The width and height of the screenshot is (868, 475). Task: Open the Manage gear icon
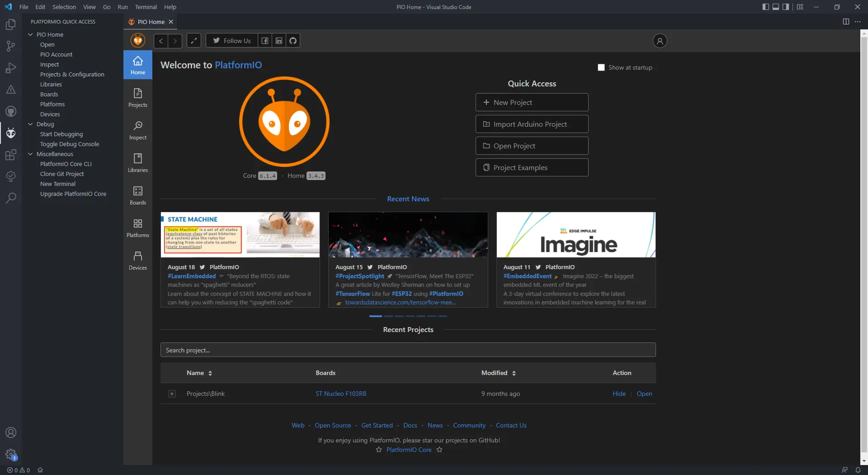[11, 454]
